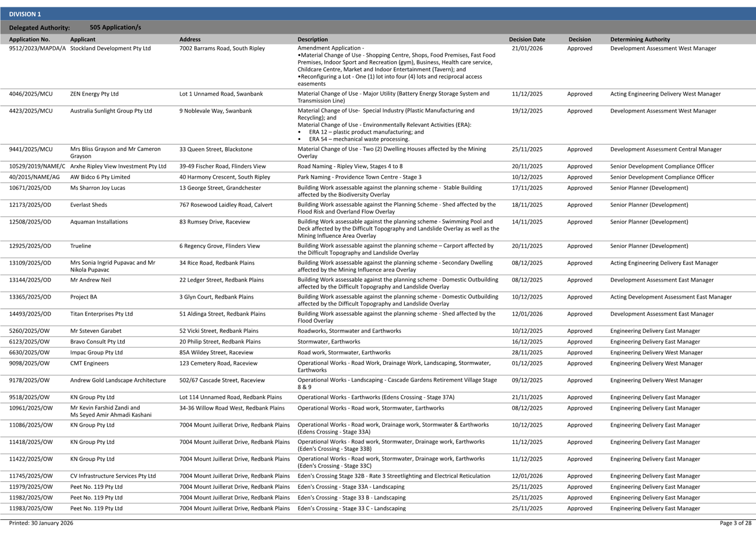Click applicant ZEN Energy Pty Ltd
Viewport: 756px width, 534px height.
(x=94, y=94)
